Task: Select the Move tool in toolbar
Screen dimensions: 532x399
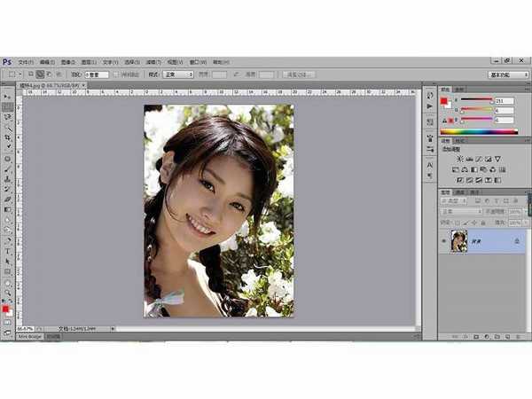Action: (x=8, y=95)
